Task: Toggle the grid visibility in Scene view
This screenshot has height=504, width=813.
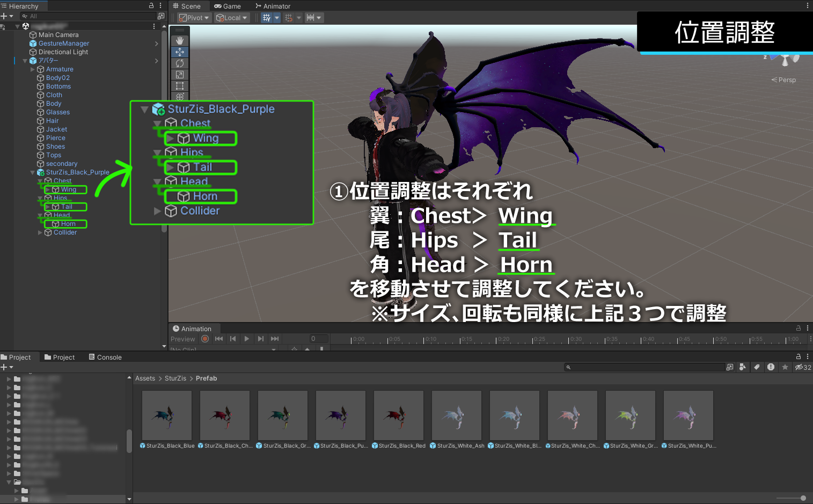Action: [267, 17]
